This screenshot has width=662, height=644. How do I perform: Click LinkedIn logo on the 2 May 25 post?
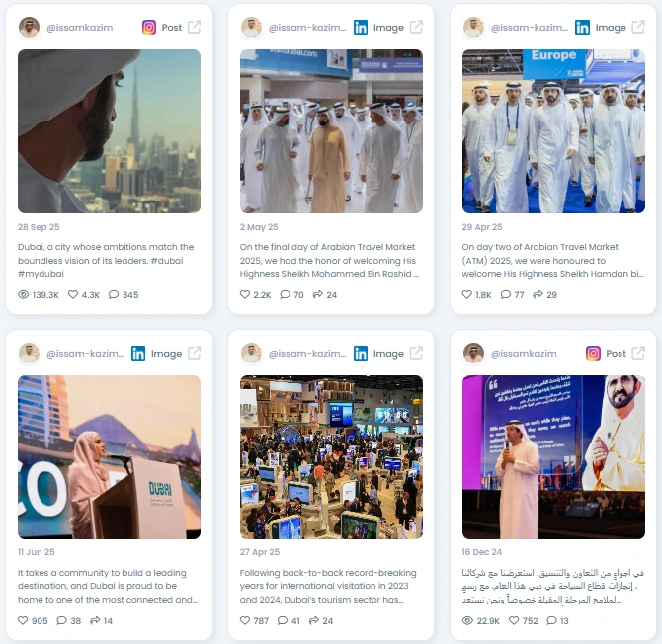[361, 27]
